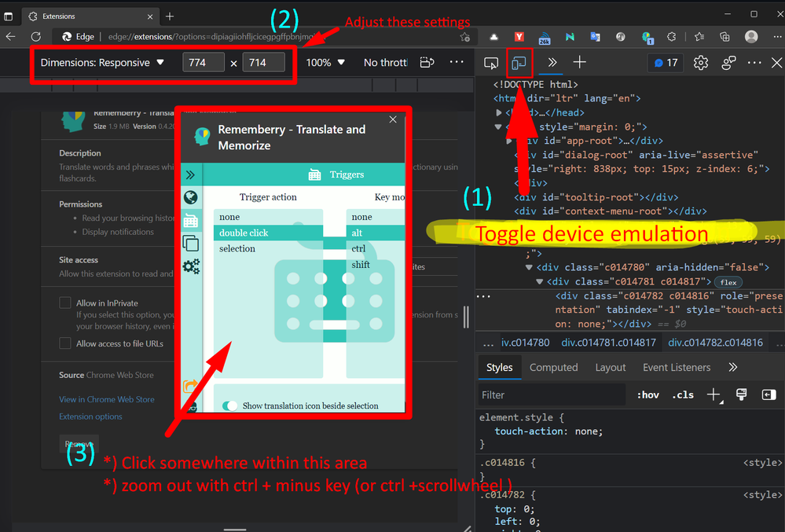Image resolution: width=785 pixels, height=532 pixels.
Task: Click the cloud extension icon
Action: tap(493, 36)
